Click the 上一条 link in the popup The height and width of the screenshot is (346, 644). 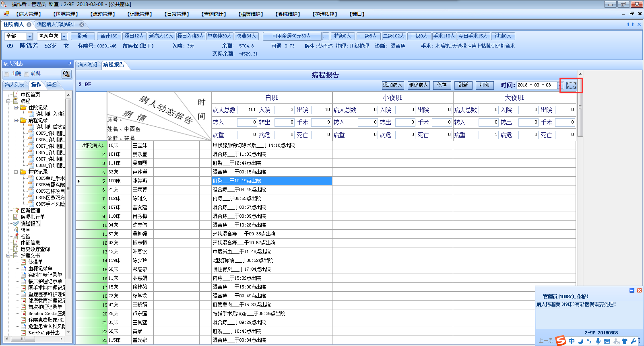point(546,341)
